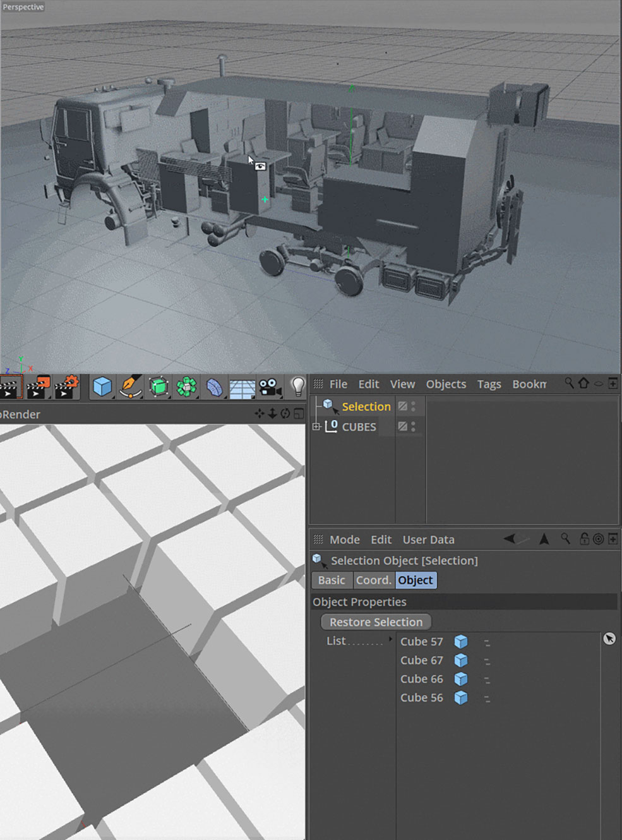Click the lock icon in the Attribute Manager
622x840 pixels.
click(583, 539)
